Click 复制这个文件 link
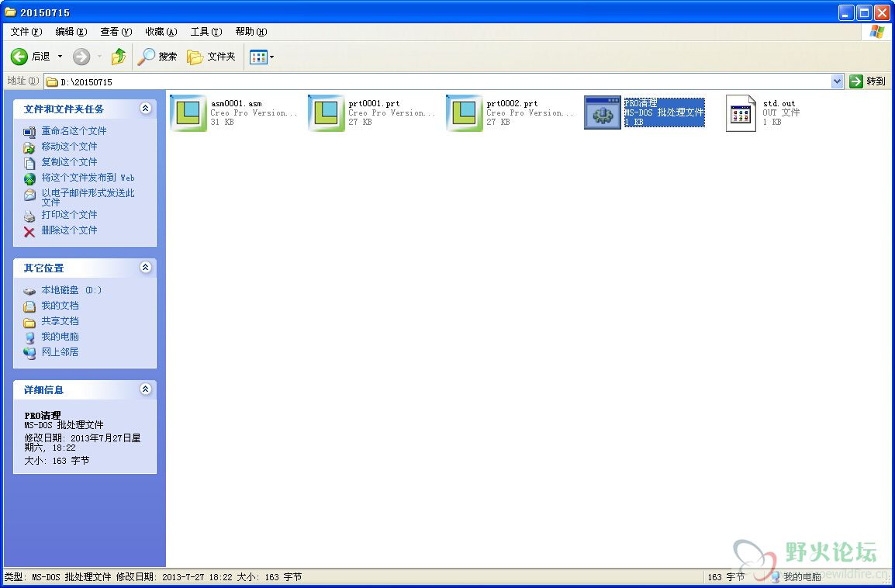The height and width of the screenshot is (588, 895). [x=69, y=161]
